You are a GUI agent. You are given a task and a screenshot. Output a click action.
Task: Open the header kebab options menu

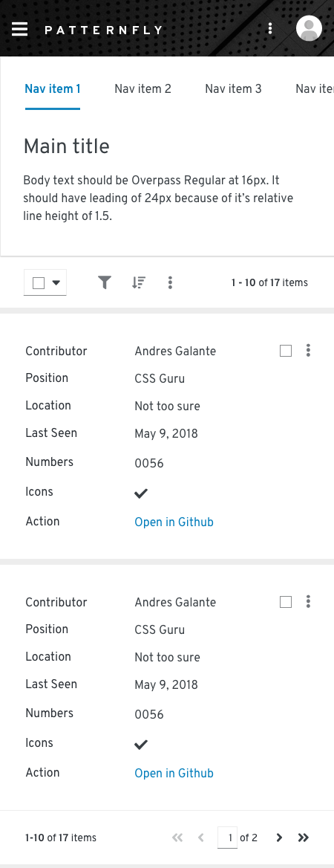point(270,28)
